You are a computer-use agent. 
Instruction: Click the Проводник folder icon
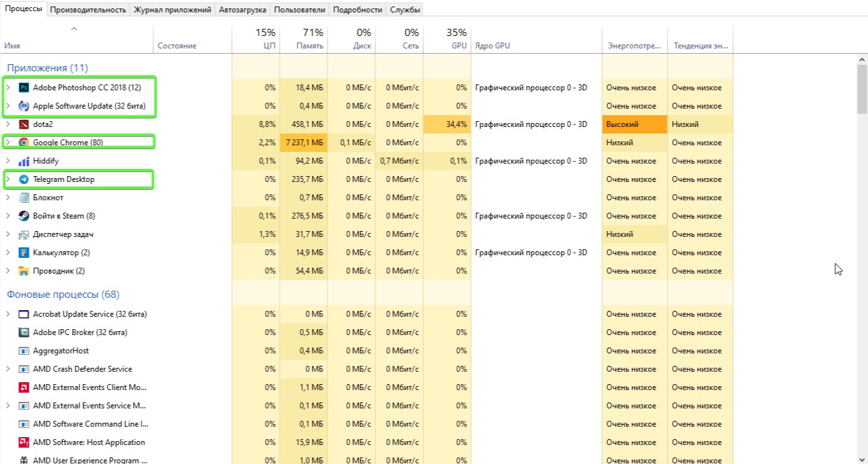point(24,271)
